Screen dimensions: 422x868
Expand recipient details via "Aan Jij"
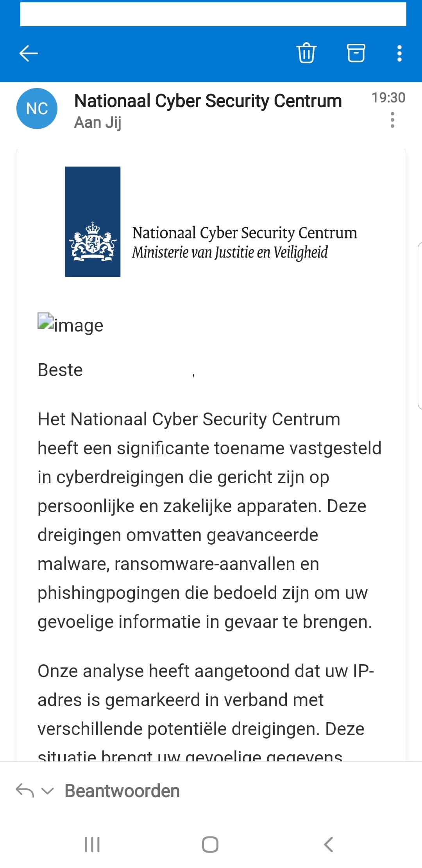(x=98, y=122)
